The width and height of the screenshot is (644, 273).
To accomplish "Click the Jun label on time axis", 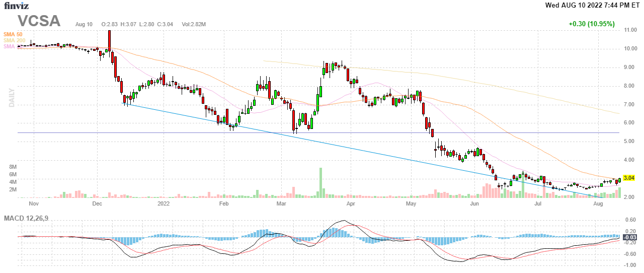I will [x=474, y=204].
